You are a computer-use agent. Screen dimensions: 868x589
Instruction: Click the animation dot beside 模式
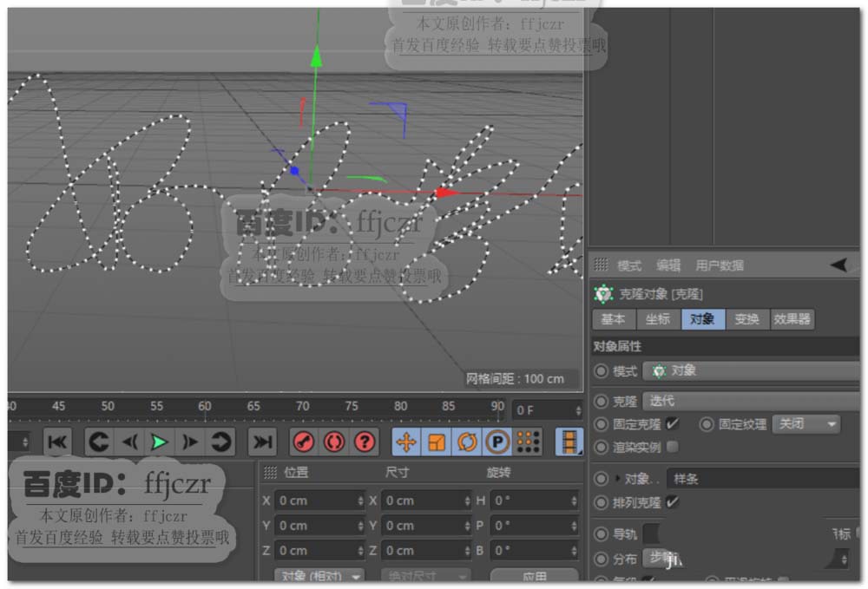tap(602, 371)
